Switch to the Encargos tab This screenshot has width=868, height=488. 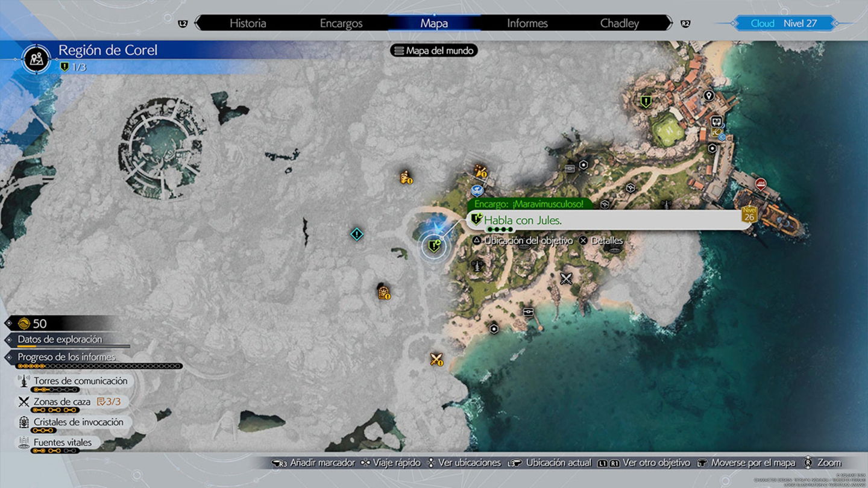[341, 23]
